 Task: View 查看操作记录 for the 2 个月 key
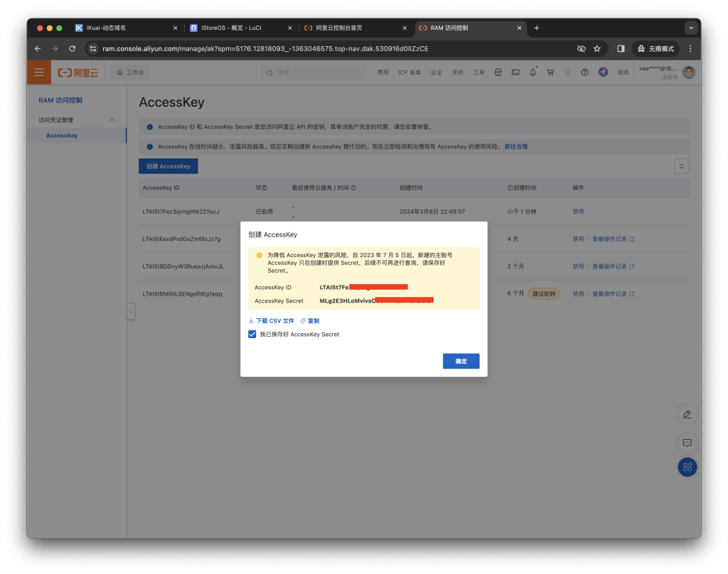tap(613, 266)
